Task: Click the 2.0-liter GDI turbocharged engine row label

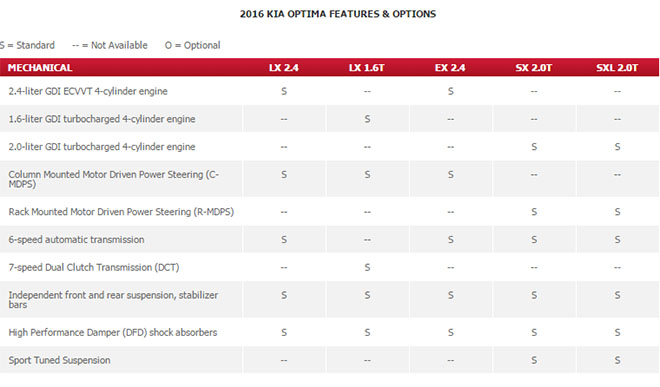Action: click(102, 147)
